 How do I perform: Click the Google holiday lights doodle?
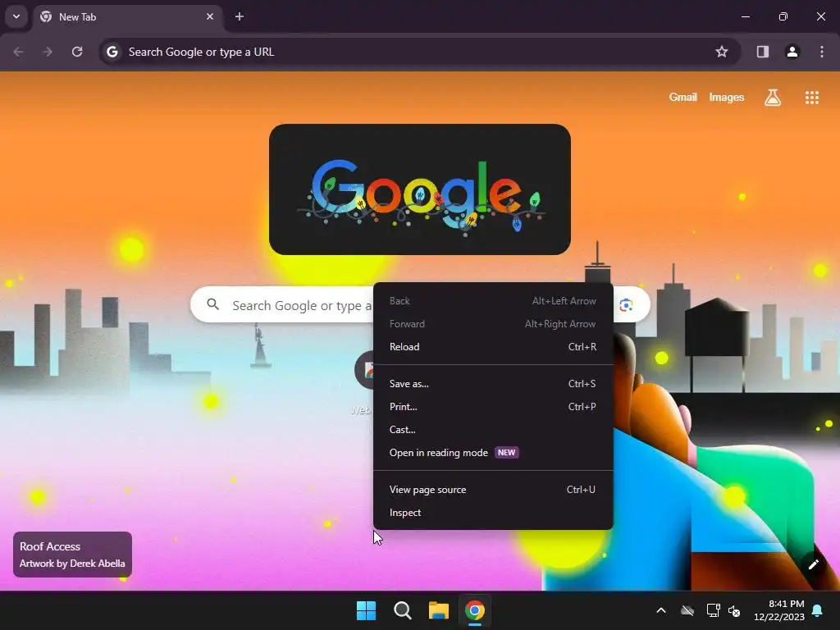pyautogui.click(x=419, y=189)
